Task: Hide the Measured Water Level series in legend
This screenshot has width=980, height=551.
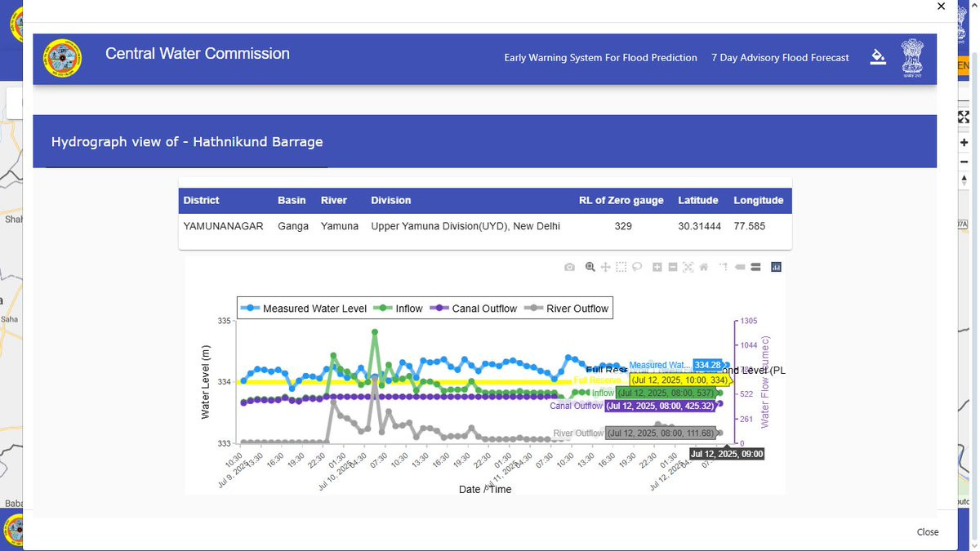Action: click(304, 309)
